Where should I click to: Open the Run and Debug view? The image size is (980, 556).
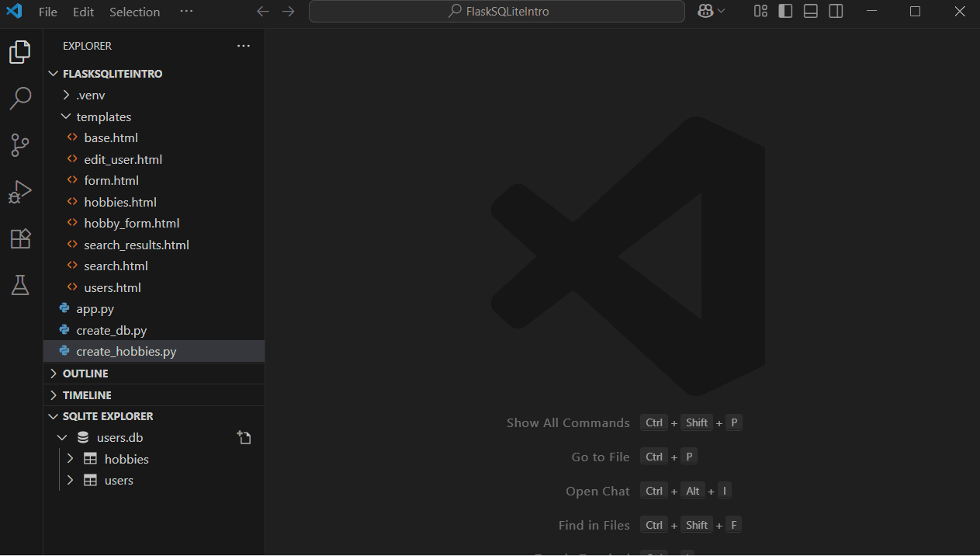coord(20,192)
